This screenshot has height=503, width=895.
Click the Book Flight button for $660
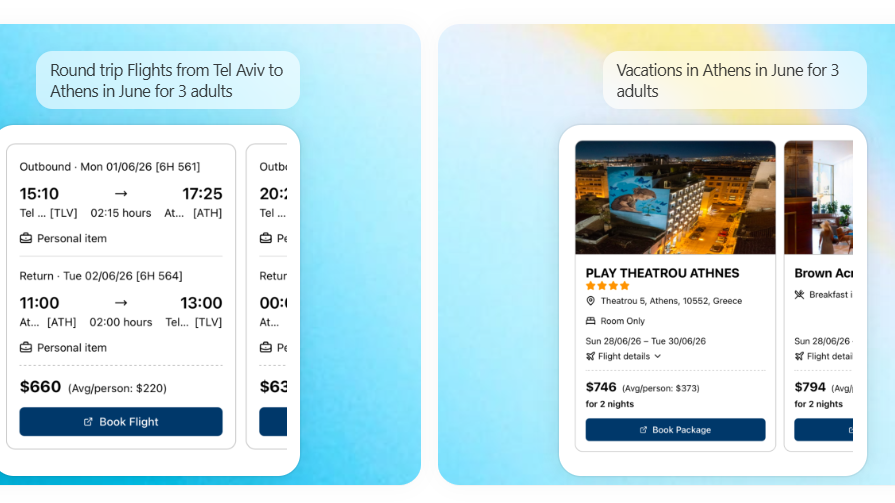[x=120, y=421]
